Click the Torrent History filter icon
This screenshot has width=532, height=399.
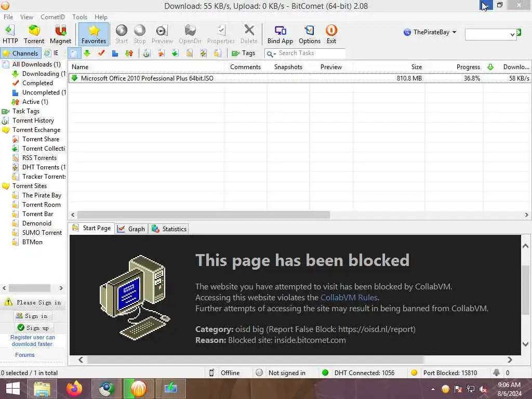(146, 54)
